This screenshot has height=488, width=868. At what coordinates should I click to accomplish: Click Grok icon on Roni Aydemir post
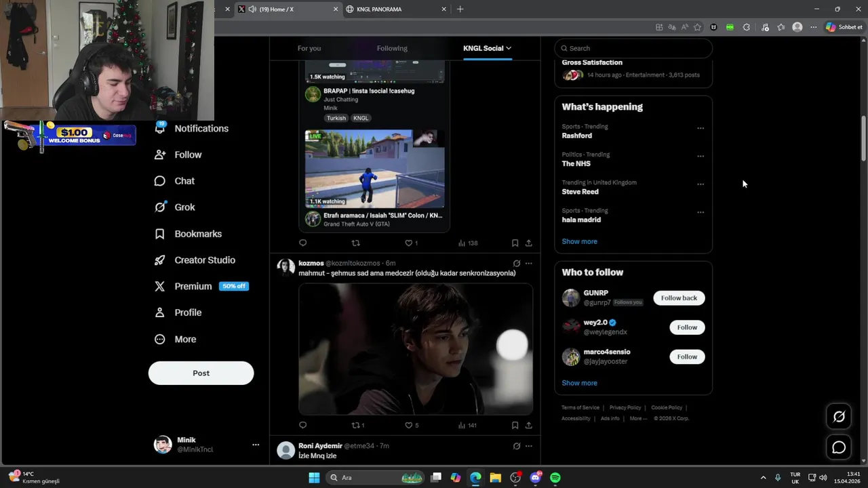517,446
